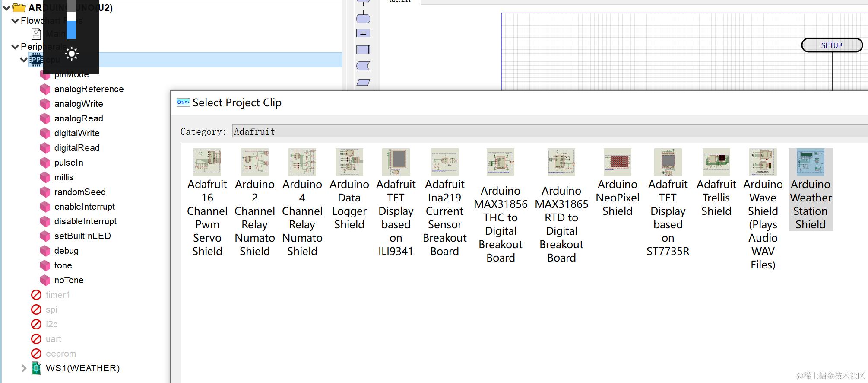
Task: Select the Arduino NeoPixel Shield clip
Action: pyautogui.click(x=618, y=183)
